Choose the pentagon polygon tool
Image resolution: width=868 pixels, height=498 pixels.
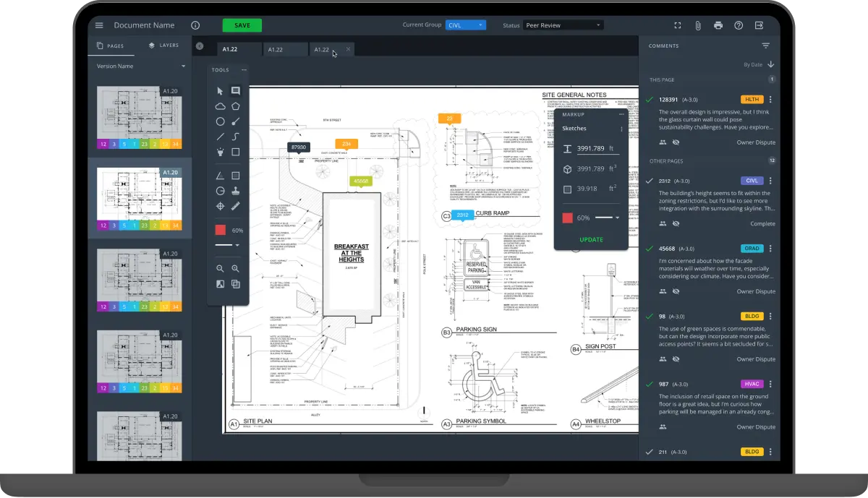(x=236, y=106)
